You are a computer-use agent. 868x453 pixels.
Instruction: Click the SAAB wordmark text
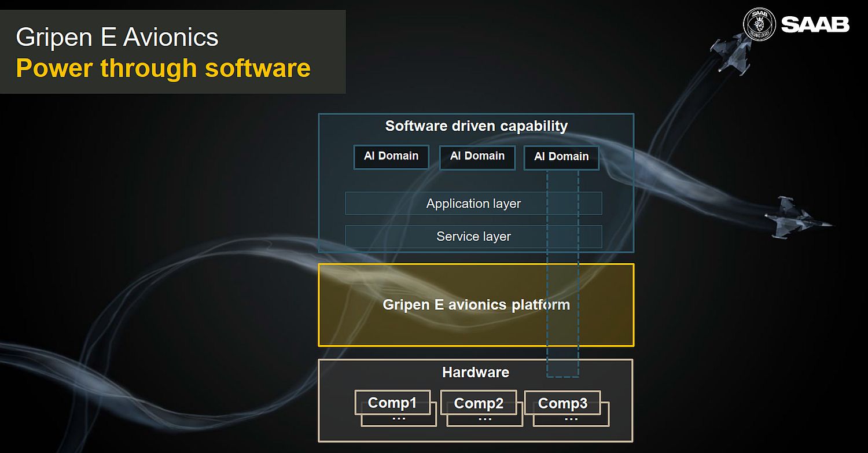point(815,25)
